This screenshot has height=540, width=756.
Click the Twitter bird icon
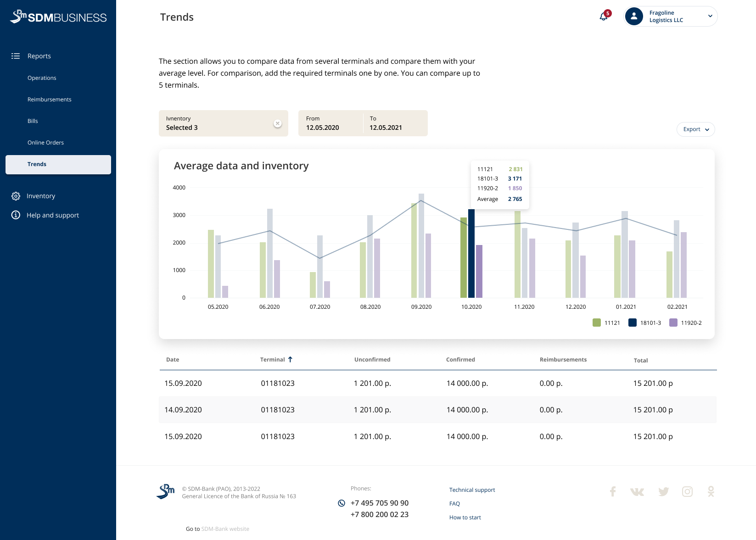tap(663, 492)
